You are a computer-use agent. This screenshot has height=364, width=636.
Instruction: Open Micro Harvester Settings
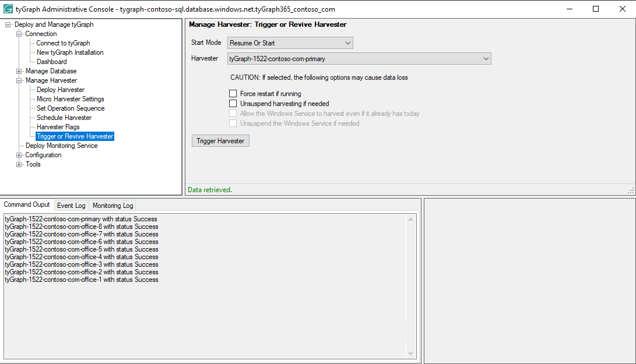click(70, 99)
